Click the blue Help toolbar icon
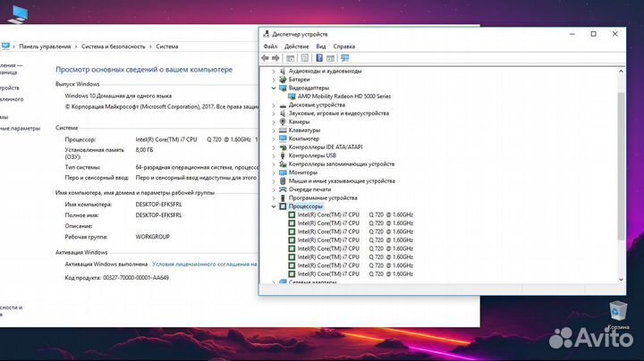Screen dimensions: 644x361 pyautogui.click(x=319, y=58)
